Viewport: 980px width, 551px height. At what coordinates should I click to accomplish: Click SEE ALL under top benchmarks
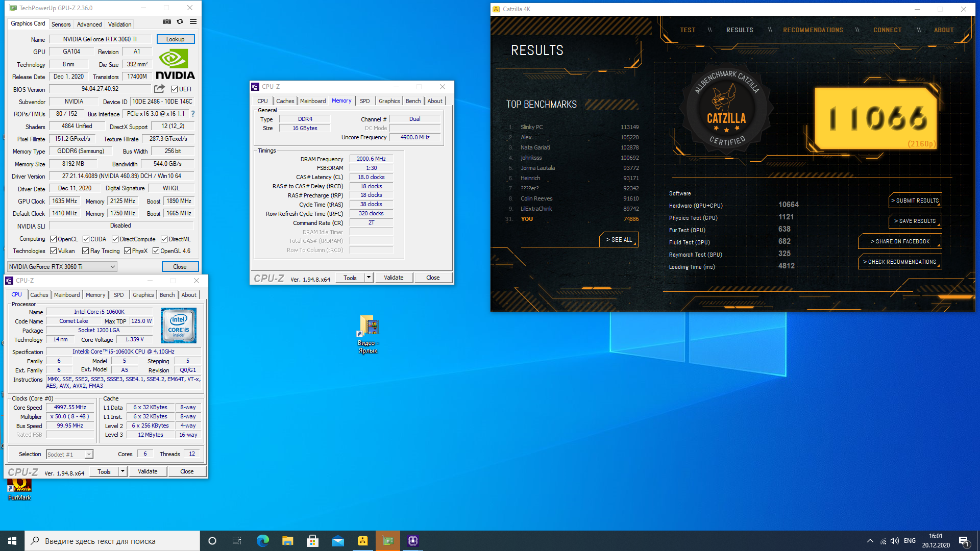619,239
